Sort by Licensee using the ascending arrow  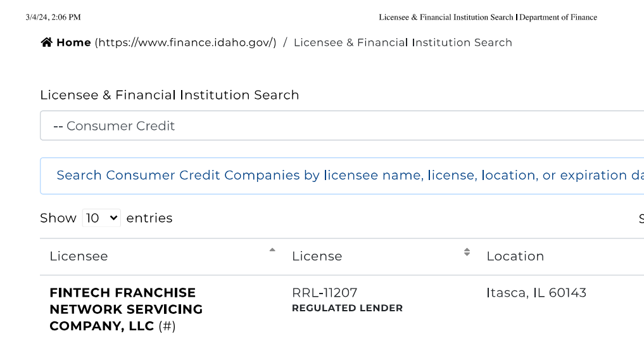272,250
